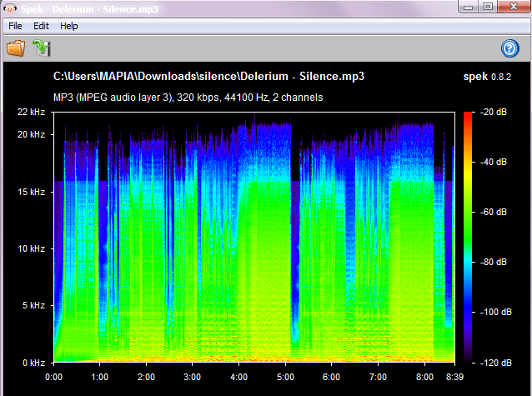Click the 10 kHz frequency axis label
532x396 pixels.
click(x=31, y=248)
